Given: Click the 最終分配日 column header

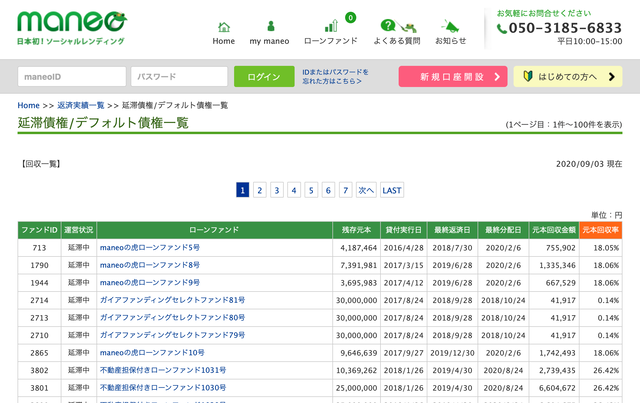Looking at the screenshot, I should pyautogui.click(x=503, y=230).
